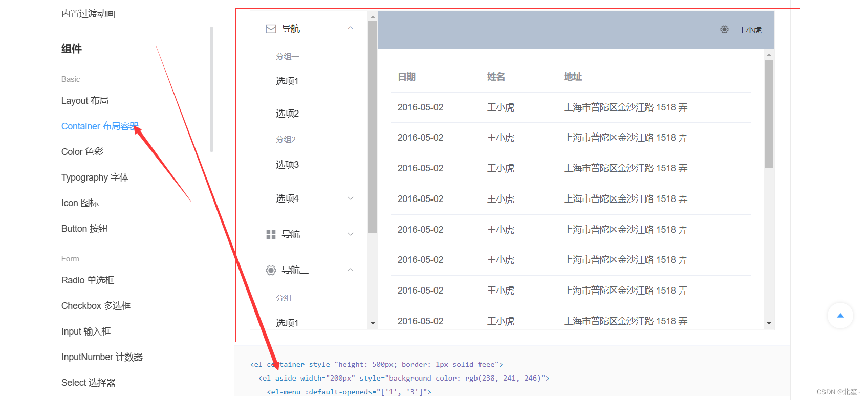Image resolution: width=868 pixels, height=400 pixels.
Task: Collapse the 导航一 menu chevron
Action: [x=351, y=29]
